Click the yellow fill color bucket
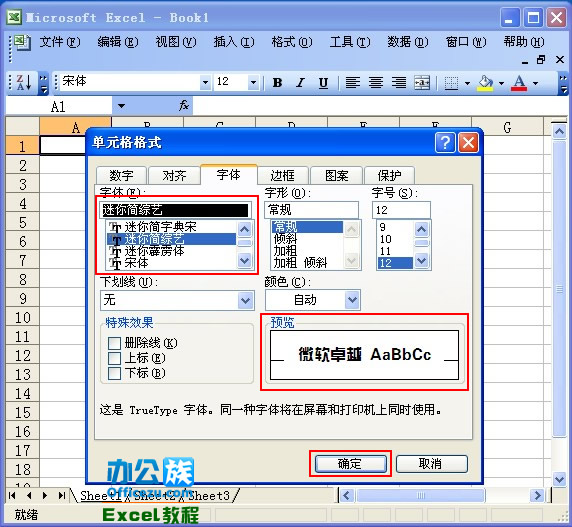 [x=485, y=83]
